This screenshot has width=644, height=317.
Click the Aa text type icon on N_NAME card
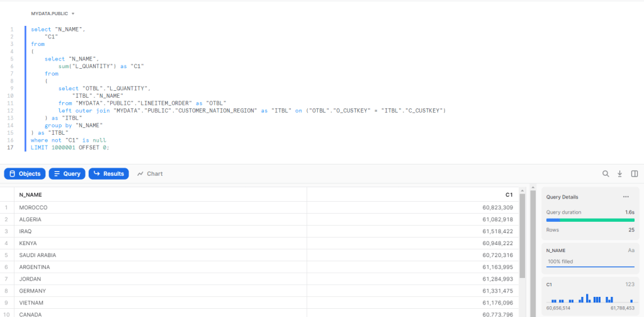630,250
